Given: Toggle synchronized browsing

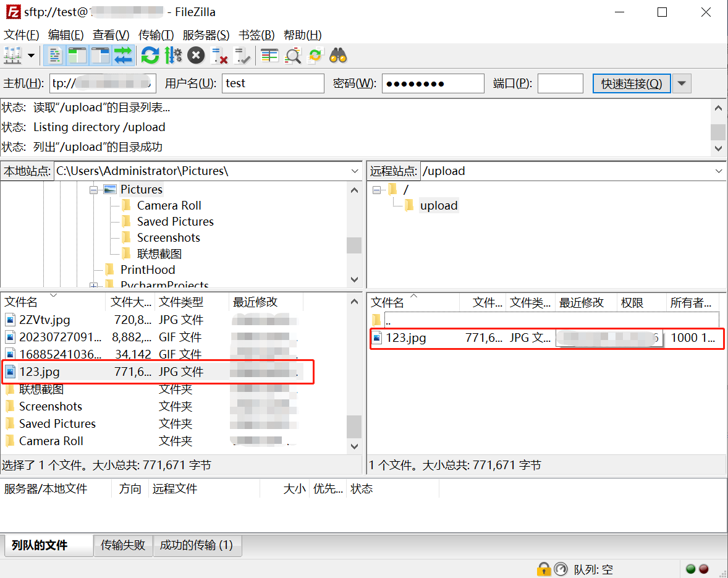Looking at the screenshot, I should 315,56.
